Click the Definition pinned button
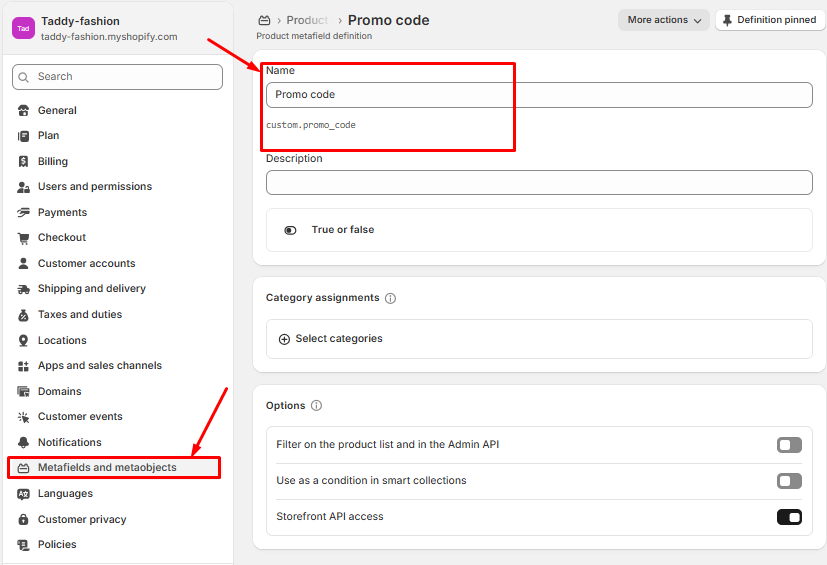The image size is (827, 565). (x=769, y=20)
